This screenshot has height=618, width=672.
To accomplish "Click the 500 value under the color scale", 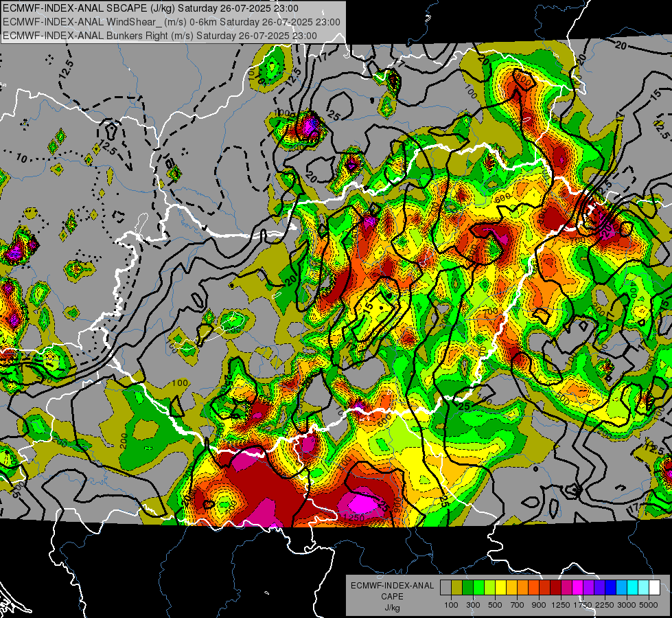I will click(495, 605).
